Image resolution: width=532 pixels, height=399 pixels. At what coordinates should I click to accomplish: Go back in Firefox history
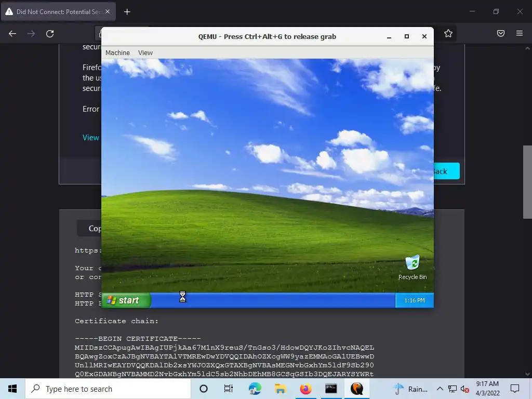[12, 34]
